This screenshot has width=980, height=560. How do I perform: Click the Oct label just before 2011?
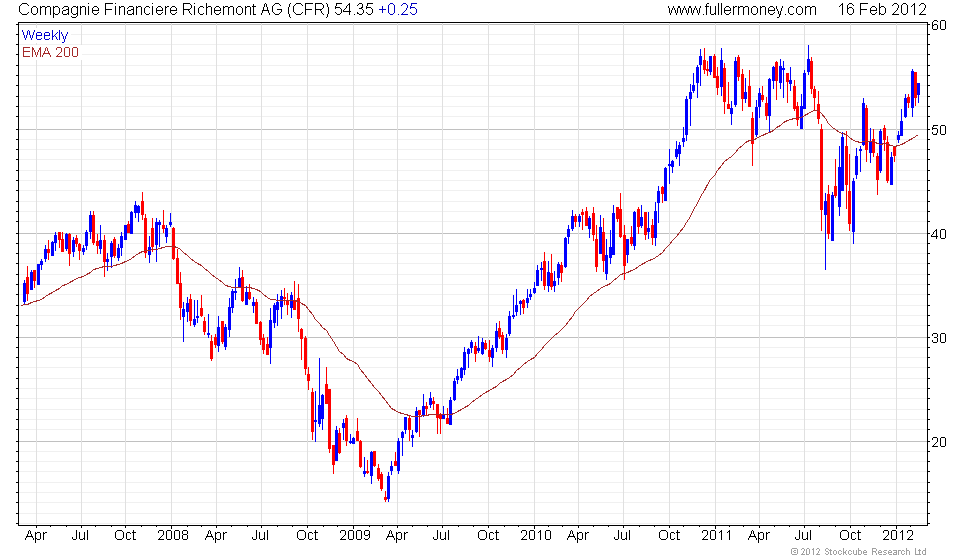669,536
